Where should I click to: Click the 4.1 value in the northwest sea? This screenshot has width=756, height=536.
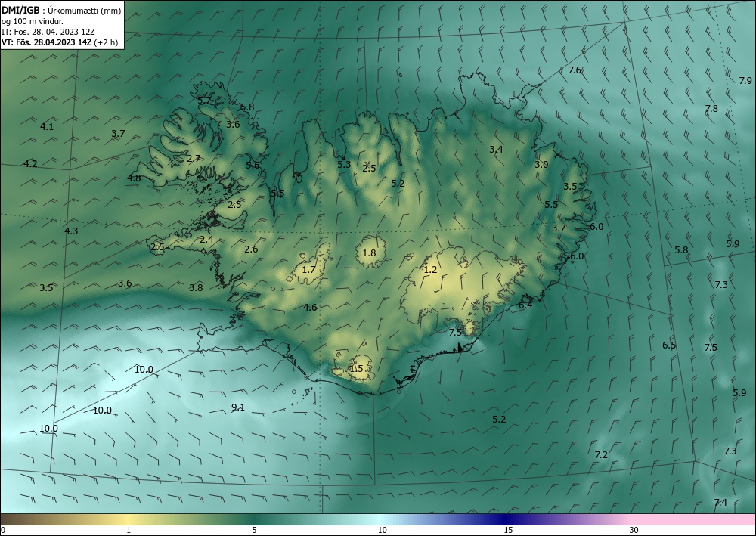47,127
